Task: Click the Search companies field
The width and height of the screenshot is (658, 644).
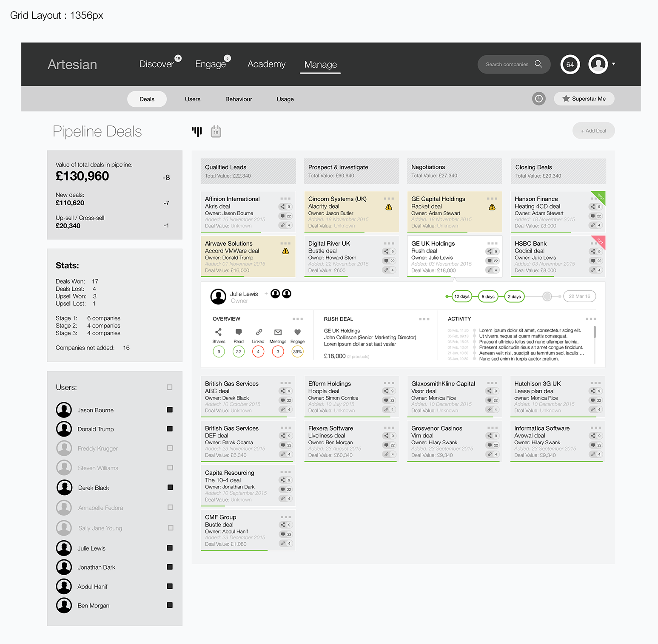Action: [507, 65]
